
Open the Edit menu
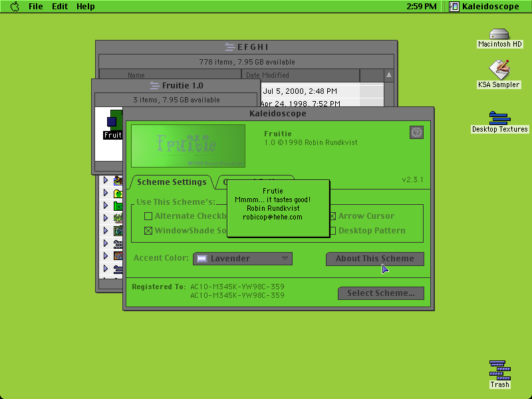click(x=60, y=7)
